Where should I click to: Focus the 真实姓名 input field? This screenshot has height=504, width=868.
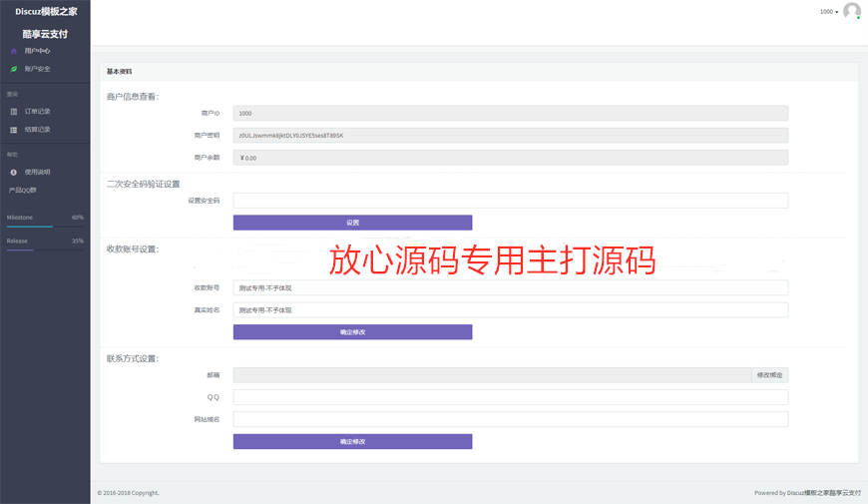[x=511, y=310]
